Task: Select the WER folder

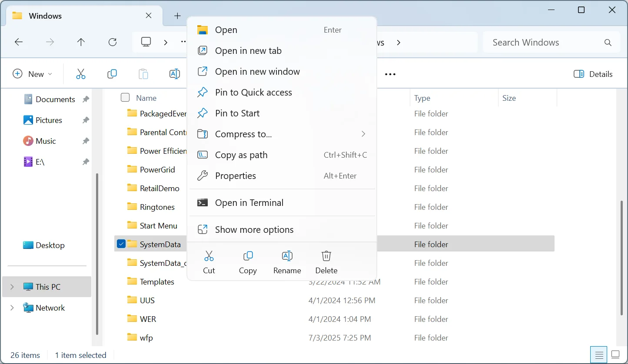Action: [x=148, y=319]
